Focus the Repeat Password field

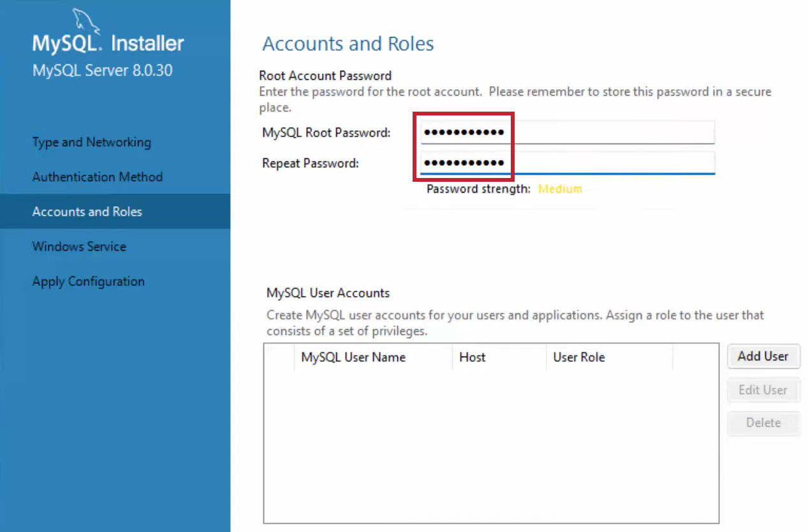pyautogui.click(x=568, y=163)
